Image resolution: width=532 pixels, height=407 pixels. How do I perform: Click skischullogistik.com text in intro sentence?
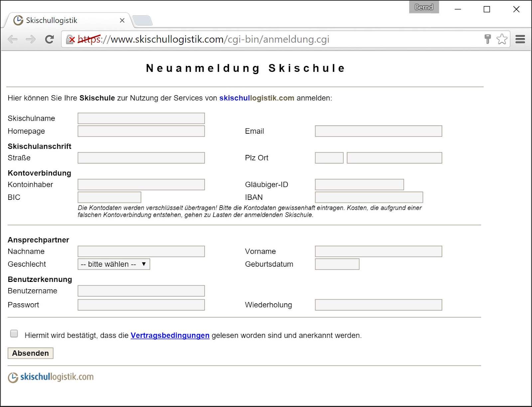click(x=257, y=98)
